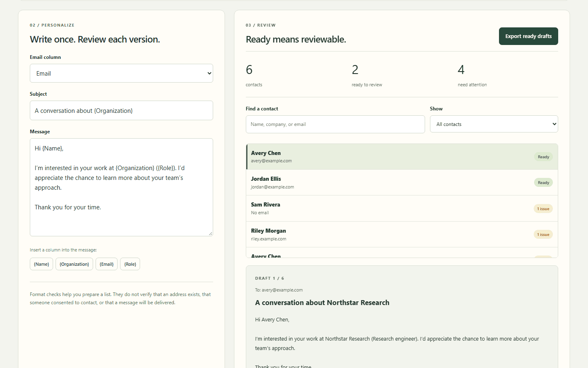Insert the {Organization} column token

(x=74, y=264)
